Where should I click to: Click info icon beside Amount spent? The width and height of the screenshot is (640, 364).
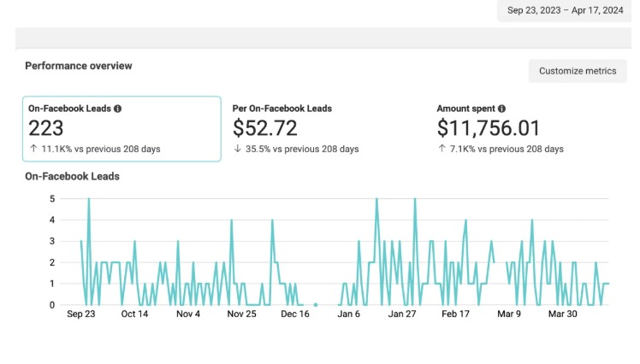pyautogui.click(x=501, y=109)
